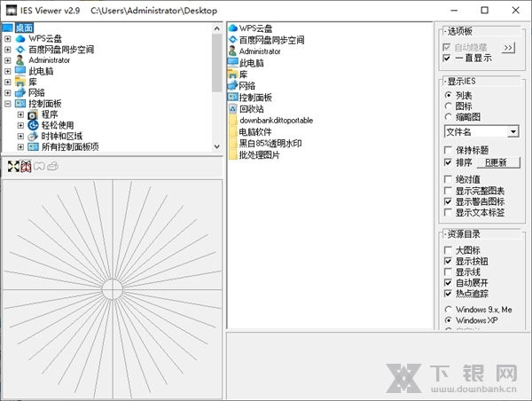Enable the 保持标题 checkbox
The height and width of the screenshot is (401, 532).
pos(448,150)
